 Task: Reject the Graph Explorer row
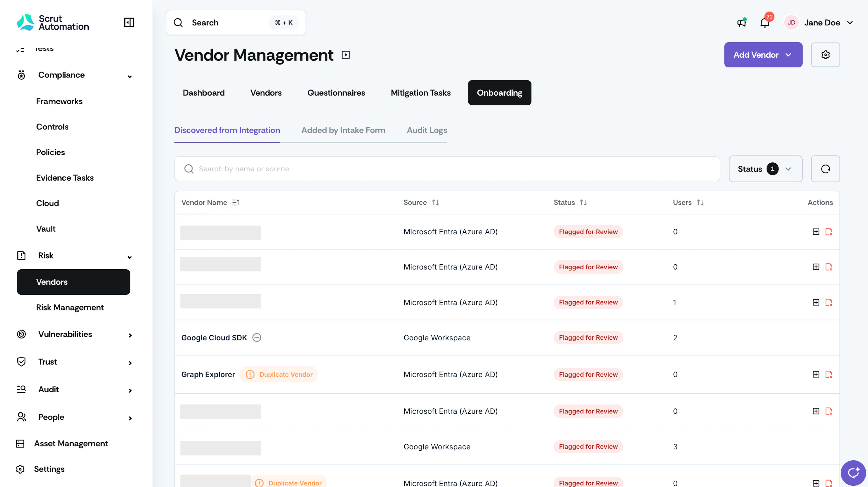(829, 374)
